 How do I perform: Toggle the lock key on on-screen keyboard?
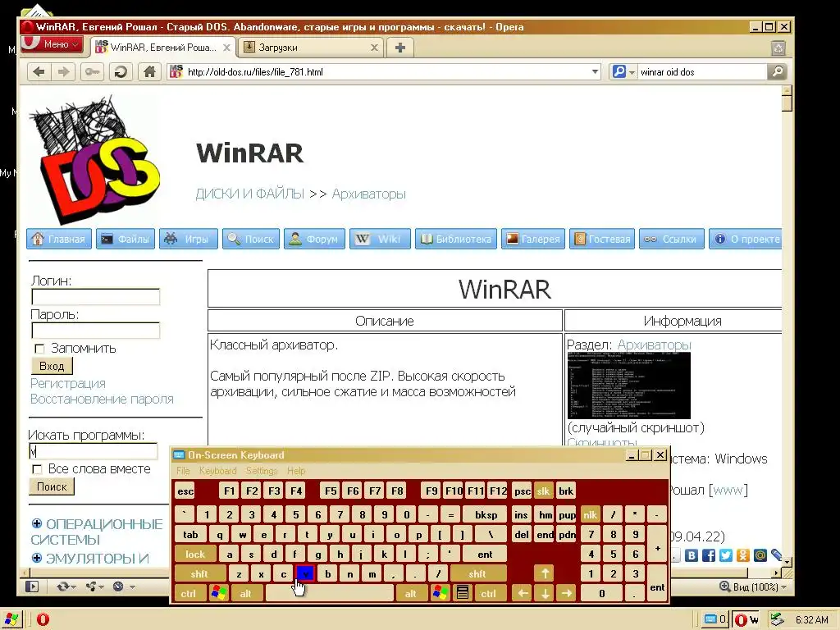pyautogui.click(x=195, y=555)
